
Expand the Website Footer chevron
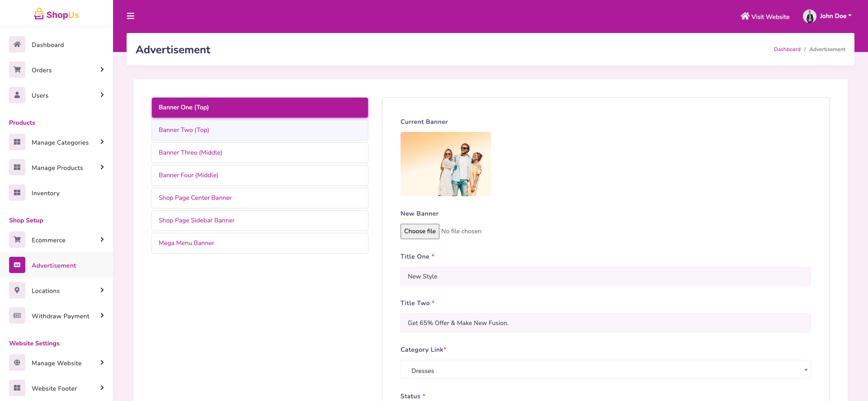click(x=102, y=388)
